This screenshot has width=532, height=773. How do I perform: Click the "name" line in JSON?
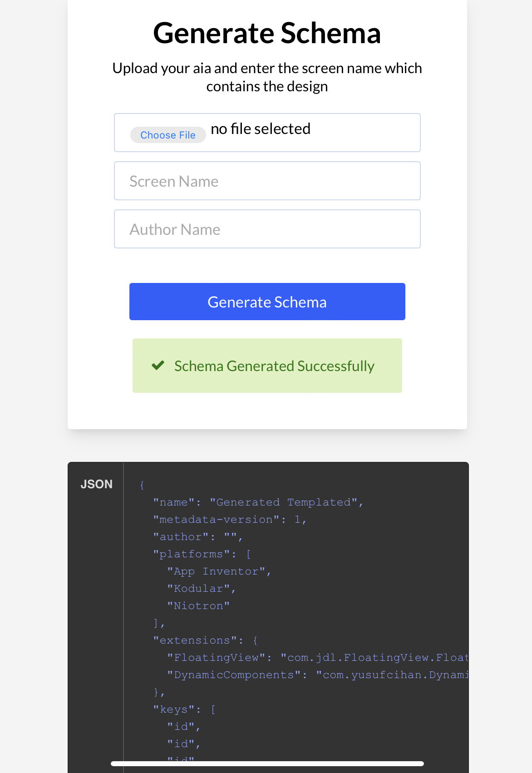[258, 502]
